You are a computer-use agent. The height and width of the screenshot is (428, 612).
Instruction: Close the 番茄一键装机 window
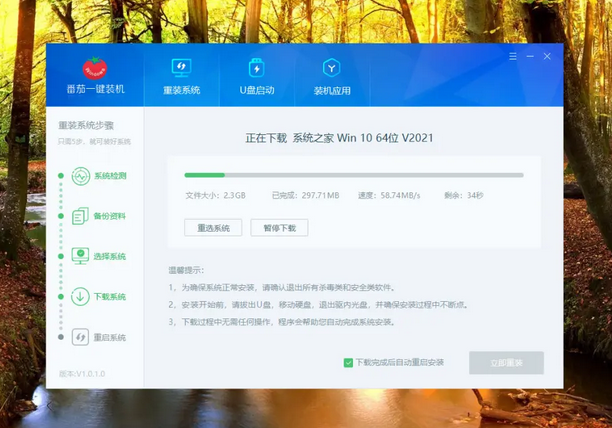point(547,57)
